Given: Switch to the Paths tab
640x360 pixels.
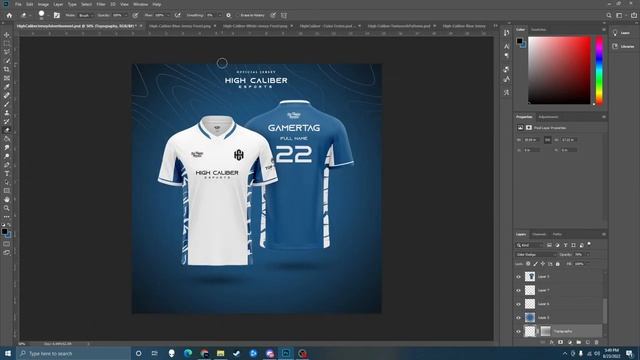Looking at the screenshot, I should click(x=557, y=234).
